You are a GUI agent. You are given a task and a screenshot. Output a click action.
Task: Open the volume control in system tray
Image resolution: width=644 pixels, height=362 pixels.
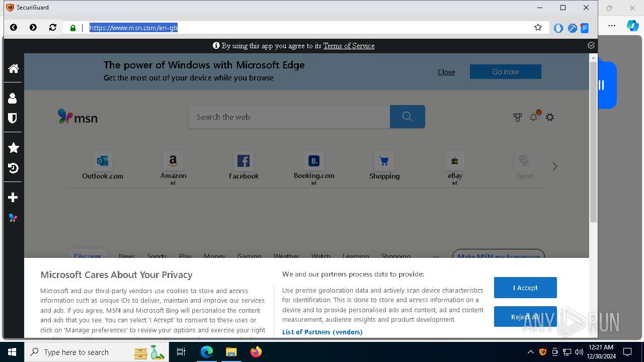(x=579, y=352)
